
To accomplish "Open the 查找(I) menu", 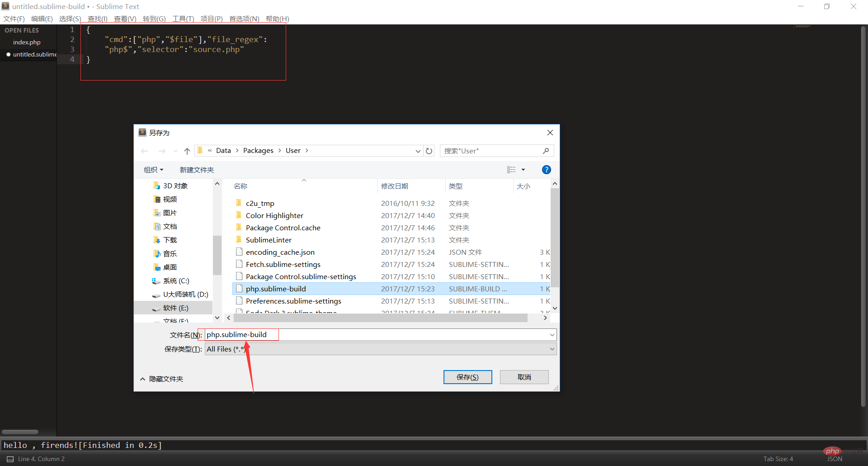I will (98, 19).
